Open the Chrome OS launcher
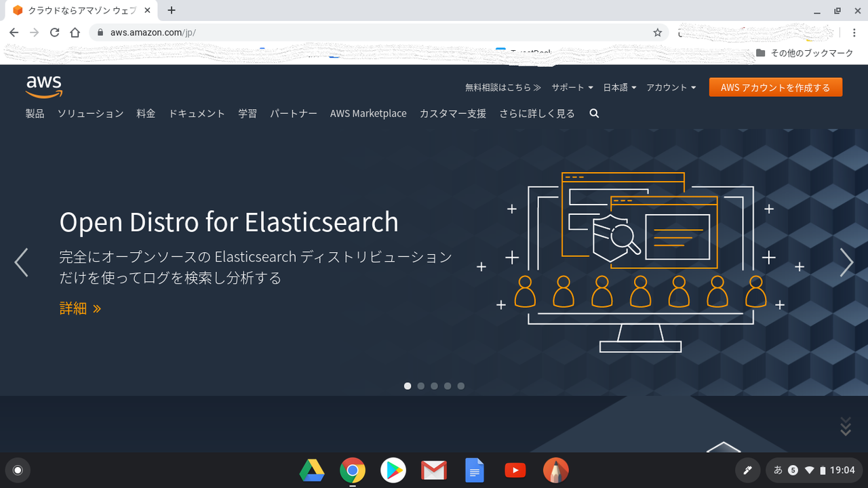Image resolution: width=868 pixels, height=488 pixels. pos(18,470)
